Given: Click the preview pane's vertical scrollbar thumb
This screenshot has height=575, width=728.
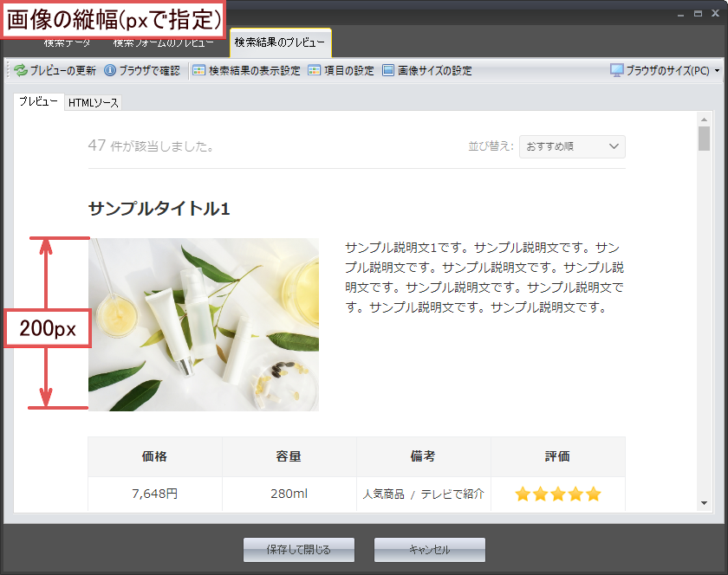Looking at the screenshot, I should (x=704, y=139).
